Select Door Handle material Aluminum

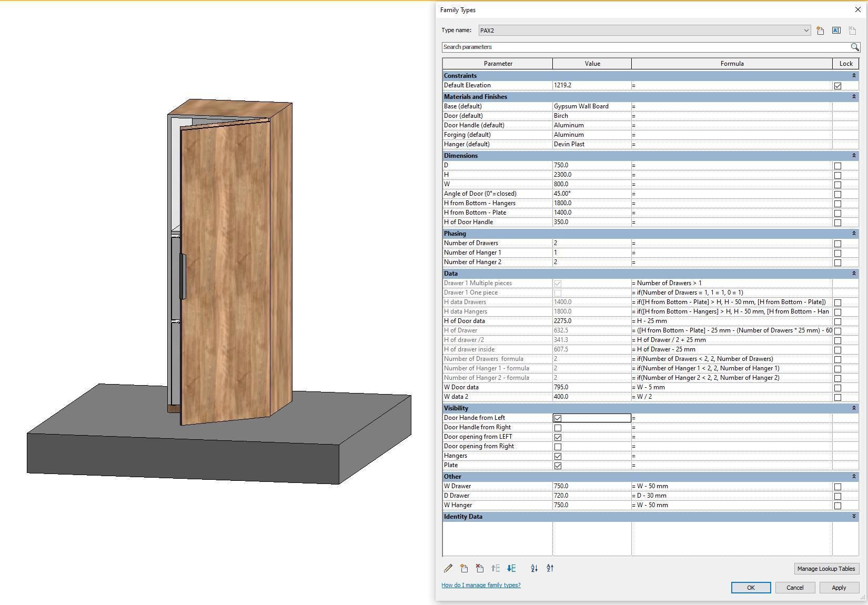(x=592, y=125)
